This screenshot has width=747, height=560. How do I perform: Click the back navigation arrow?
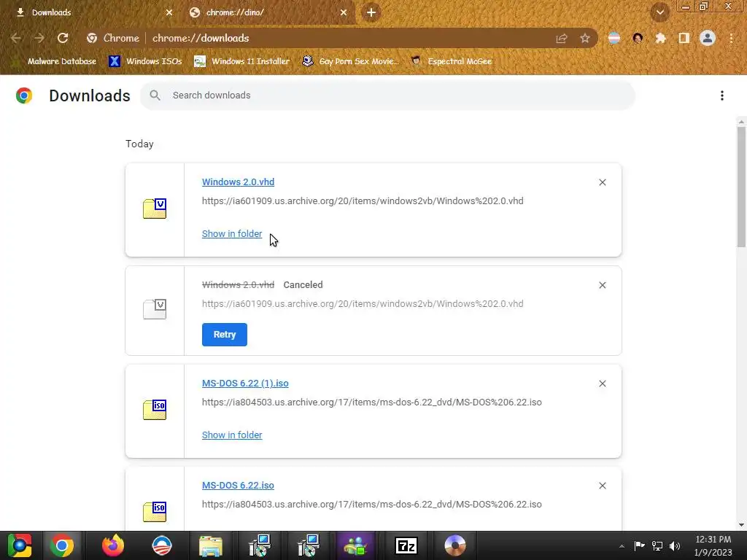click(x=16, y=38)
